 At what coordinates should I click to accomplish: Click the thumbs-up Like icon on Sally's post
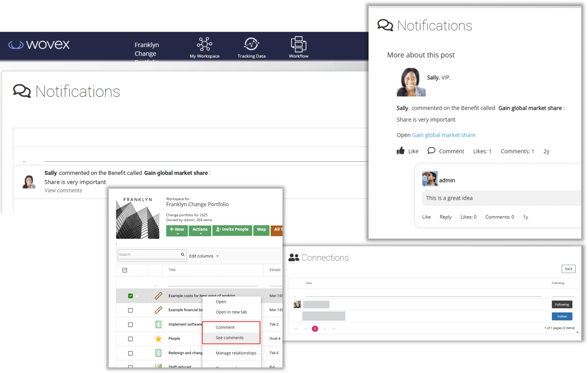401,151
